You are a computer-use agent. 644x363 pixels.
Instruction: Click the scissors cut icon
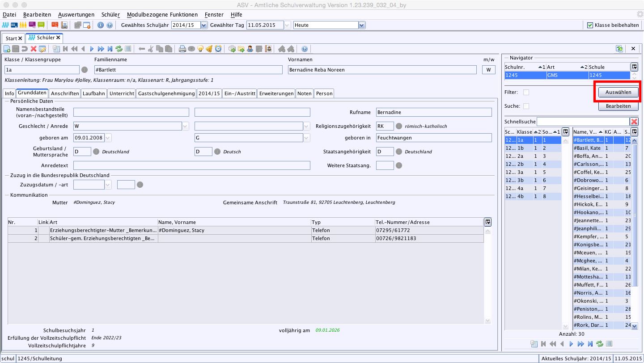[x=151, y=49]
